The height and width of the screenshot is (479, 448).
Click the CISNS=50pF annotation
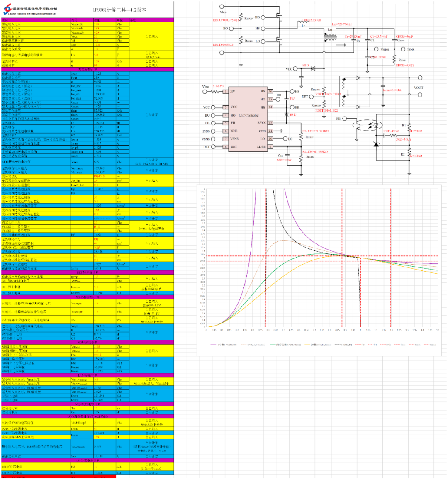coord(404,36)
